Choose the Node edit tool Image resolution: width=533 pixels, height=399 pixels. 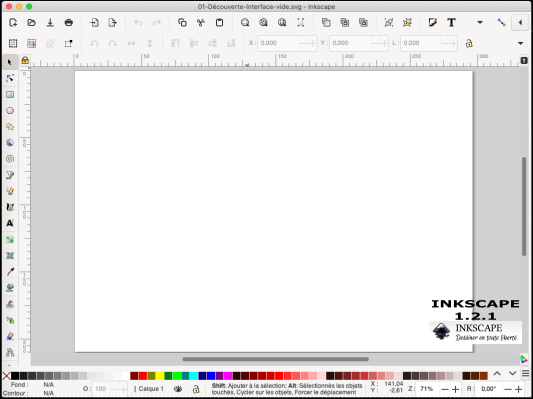(x=10, y=78)
